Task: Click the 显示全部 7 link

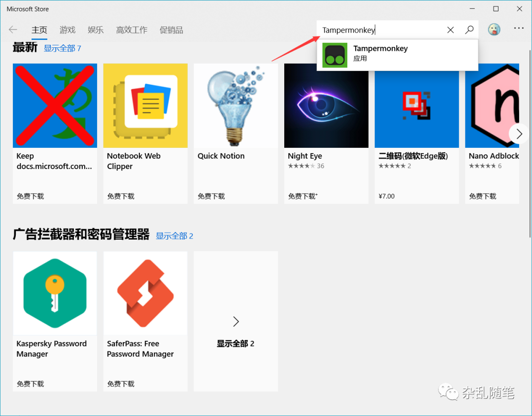Action: coord(63,48)
